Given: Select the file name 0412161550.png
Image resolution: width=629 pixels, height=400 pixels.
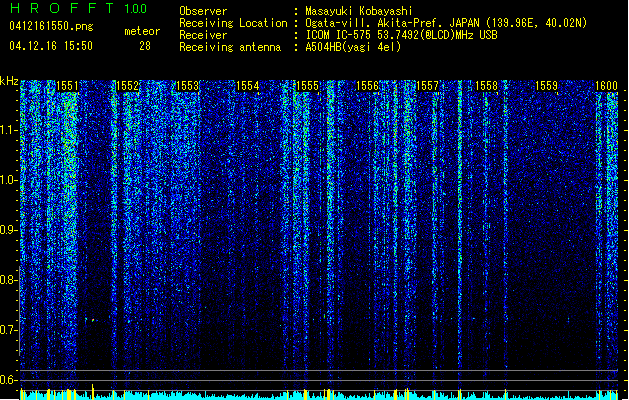Looking at the screenshot, I should tap(51, 26).
